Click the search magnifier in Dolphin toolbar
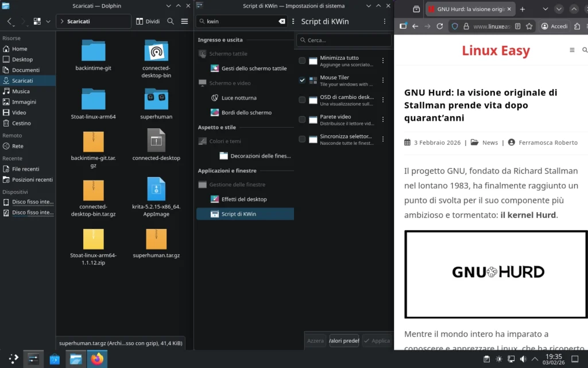The image size is (588, 368). click(x=171, y=21)
